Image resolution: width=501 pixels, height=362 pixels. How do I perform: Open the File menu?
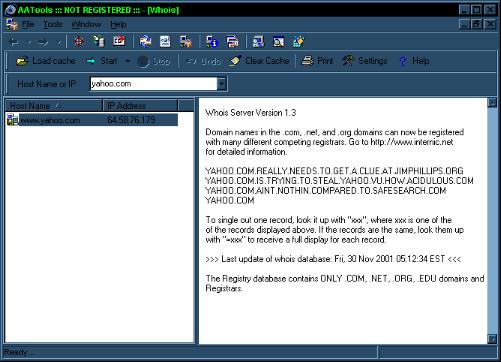[28, 24]
